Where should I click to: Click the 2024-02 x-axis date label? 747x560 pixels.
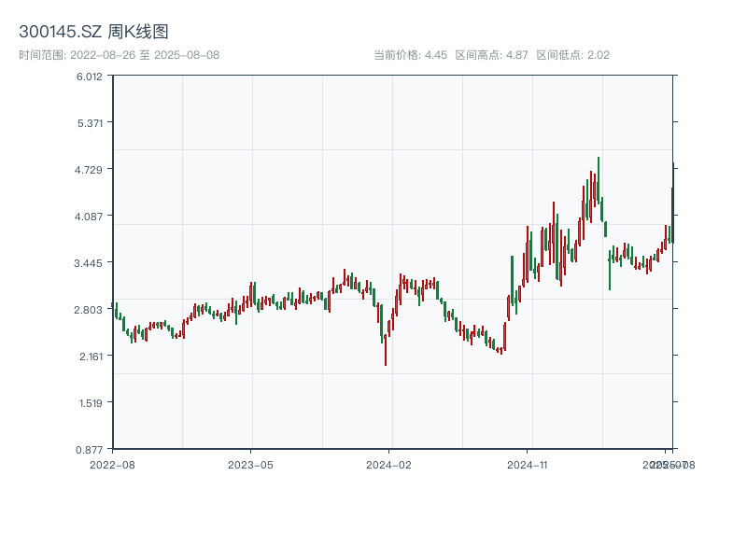[389, 464]
